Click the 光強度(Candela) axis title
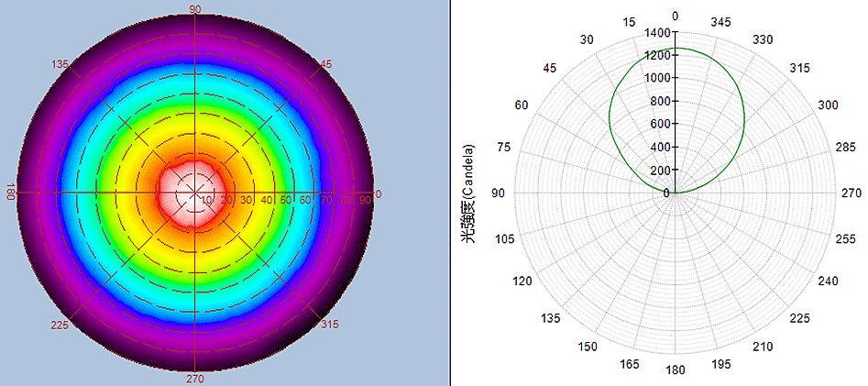 (468, 193)
